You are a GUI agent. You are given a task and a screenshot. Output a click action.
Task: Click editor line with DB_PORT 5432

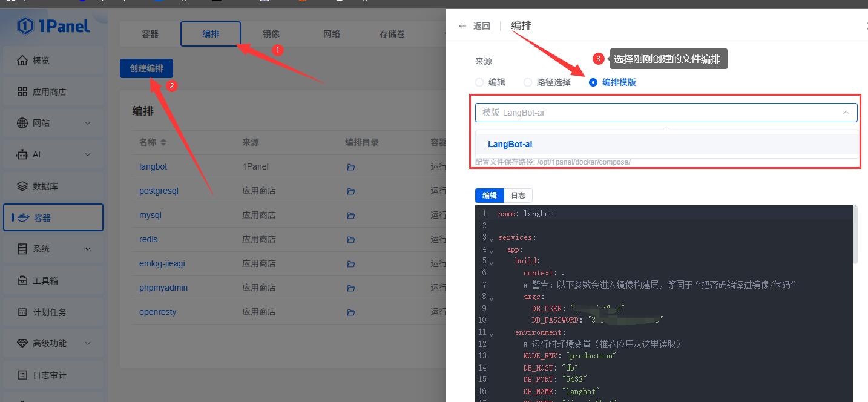556,380
